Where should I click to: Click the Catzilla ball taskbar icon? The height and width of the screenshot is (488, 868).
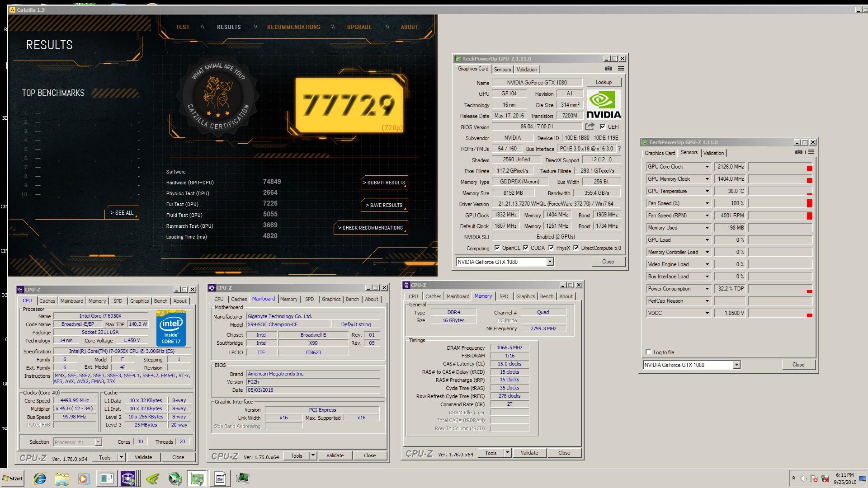tap(175, 479)
